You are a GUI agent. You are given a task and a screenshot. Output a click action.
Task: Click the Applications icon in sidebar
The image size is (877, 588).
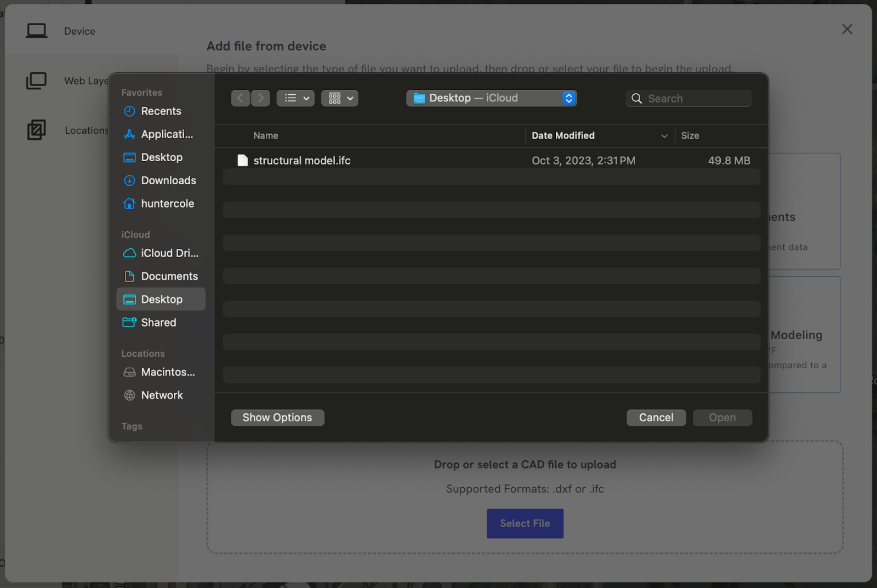coord(129,134)
